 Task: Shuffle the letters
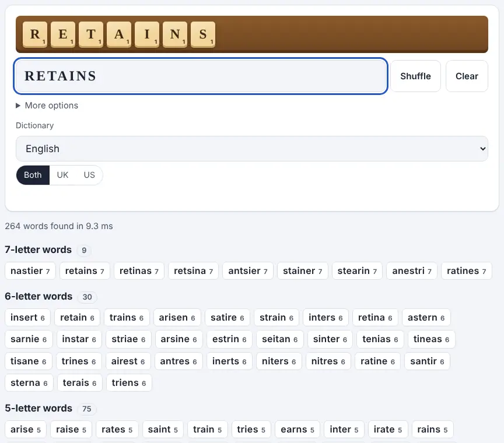415,76
